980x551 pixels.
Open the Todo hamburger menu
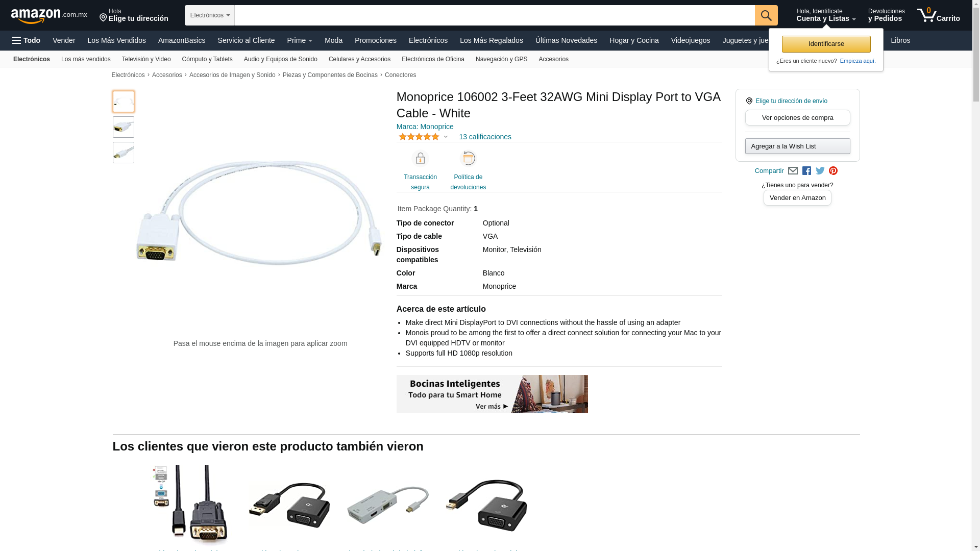point(27,40)
